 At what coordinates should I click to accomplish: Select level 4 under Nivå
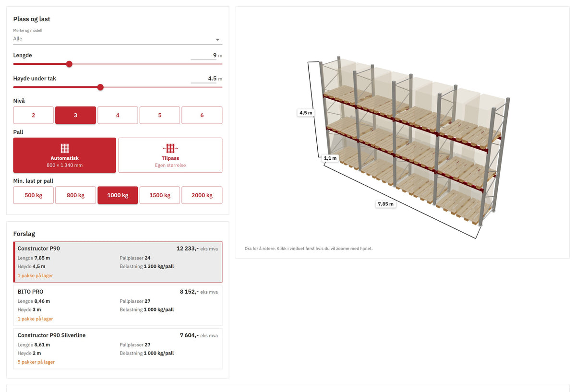(118, 115)
